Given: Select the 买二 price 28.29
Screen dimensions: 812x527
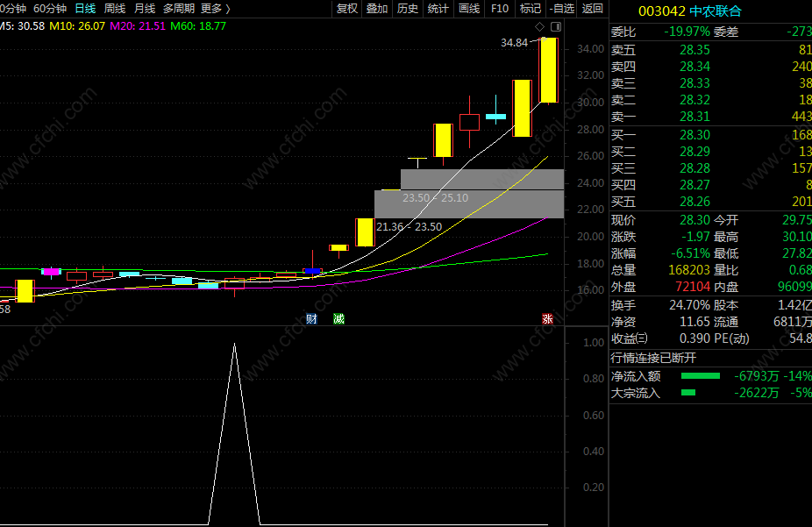Looking at the screenshot, I should pyautogui.click(x=695, y=152).
